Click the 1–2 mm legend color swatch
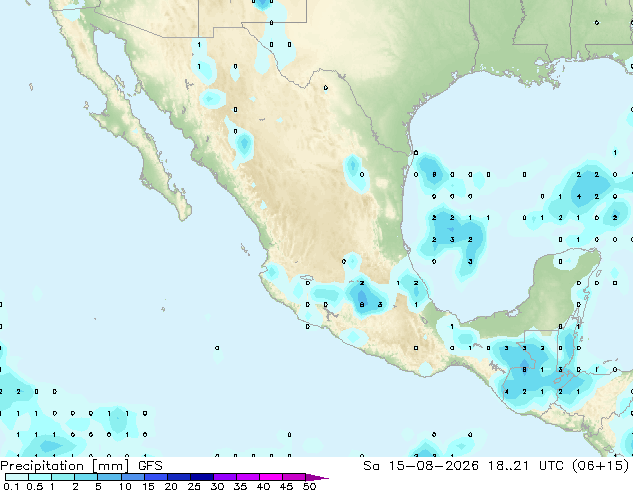The height and width of the screenshot is (490, 634). coord(63,477)
